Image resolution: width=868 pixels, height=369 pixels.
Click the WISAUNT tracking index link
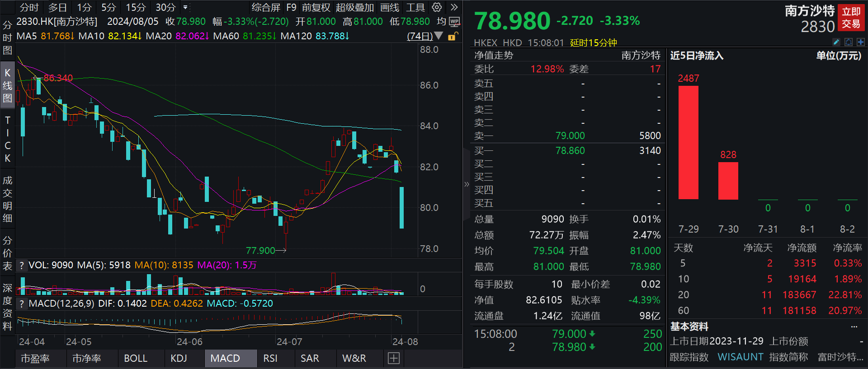pyautogui.click(x=741, y=357)
